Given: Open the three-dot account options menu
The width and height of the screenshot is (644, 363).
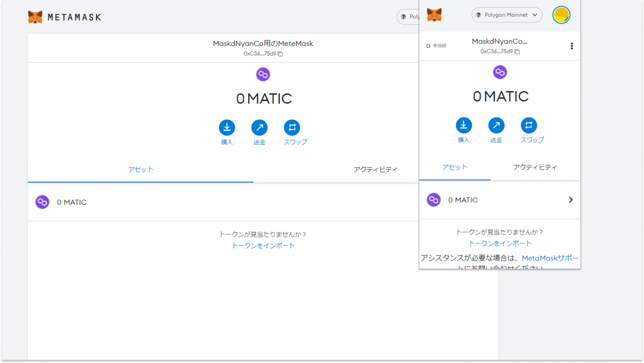Looking at the screenshot, I should tap(572, 46).
